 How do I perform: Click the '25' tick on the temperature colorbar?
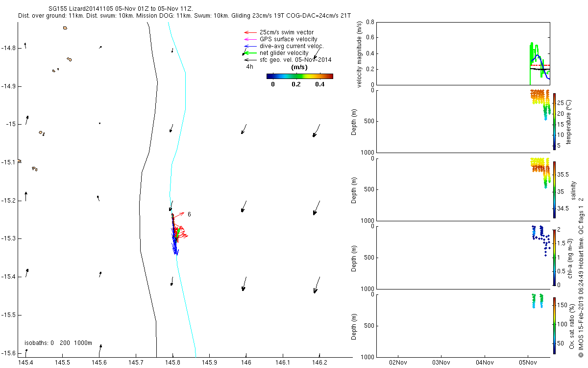561,104
